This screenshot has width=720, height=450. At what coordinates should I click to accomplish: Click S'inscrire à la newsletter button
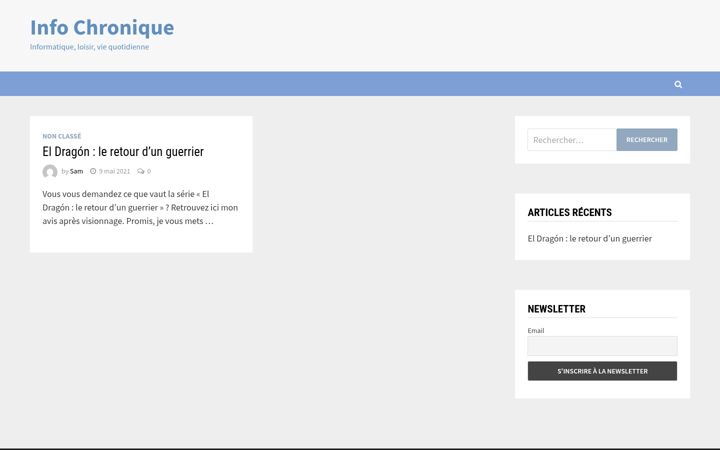602,371
